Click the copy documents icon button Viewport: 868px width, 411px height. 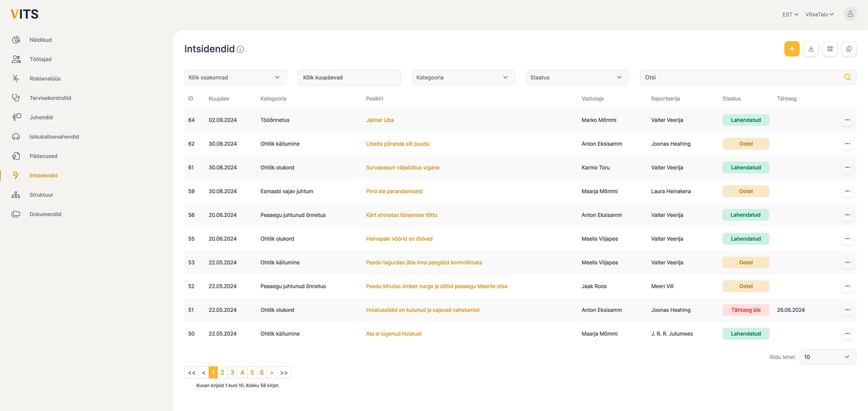pos(849,49)
